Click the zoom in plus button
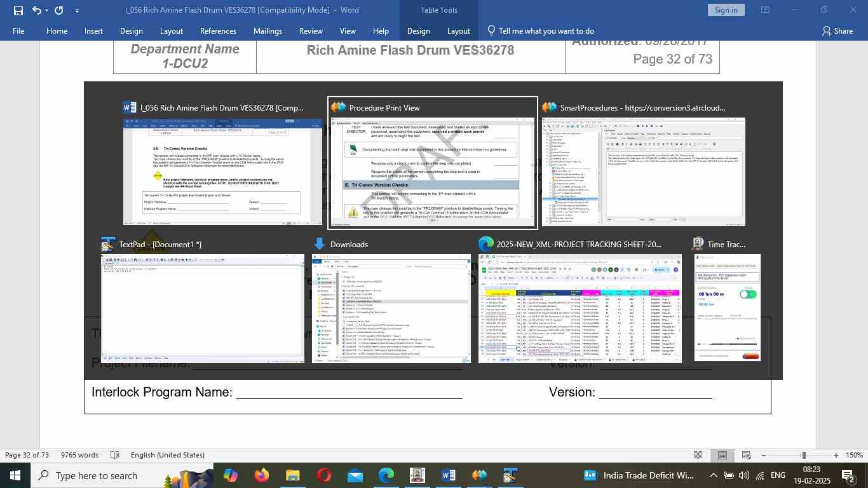 click(x=836, y=455)
